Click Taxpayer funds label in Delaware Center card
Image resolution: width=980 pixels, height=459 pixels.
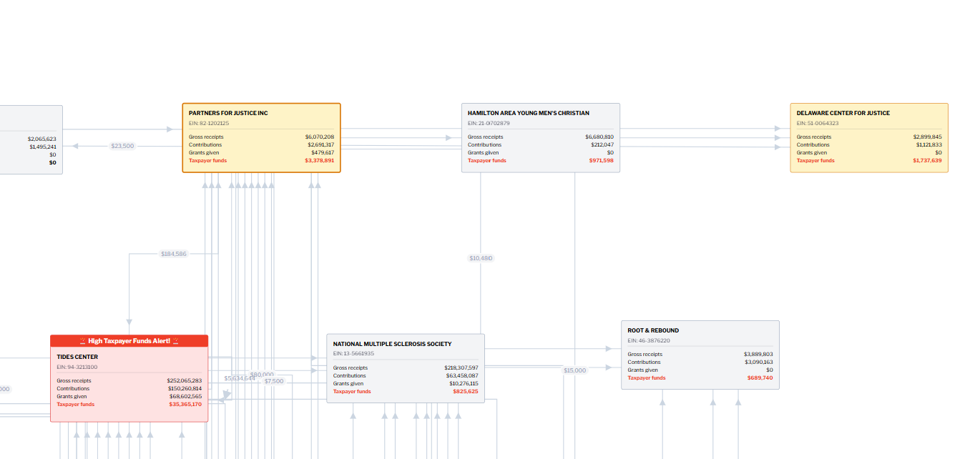tap(815, 160)
